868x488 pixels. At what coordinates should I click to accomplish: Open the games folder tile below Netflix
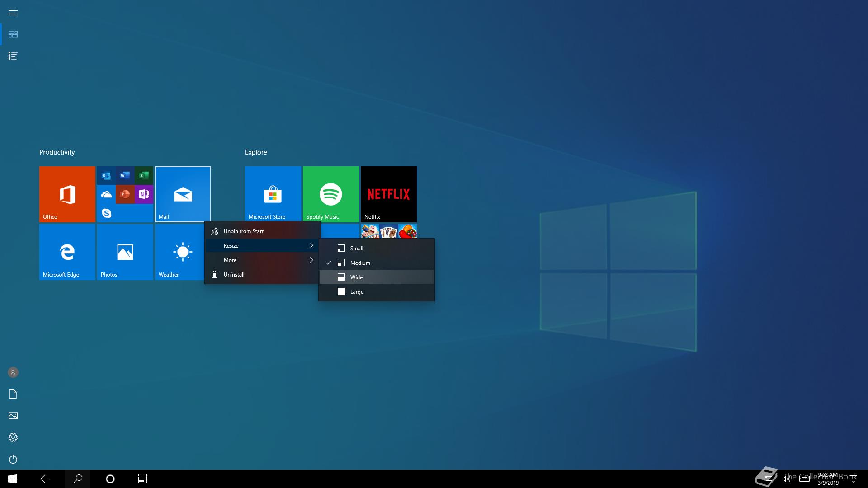(389, 231)
